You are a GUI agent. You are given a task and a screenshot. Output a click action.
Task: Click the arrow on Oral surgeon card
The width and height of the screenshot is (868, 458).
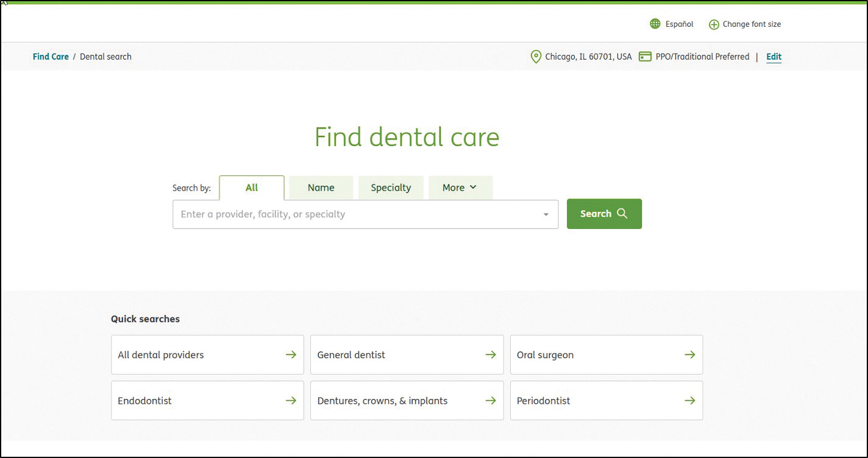[689, 354]
